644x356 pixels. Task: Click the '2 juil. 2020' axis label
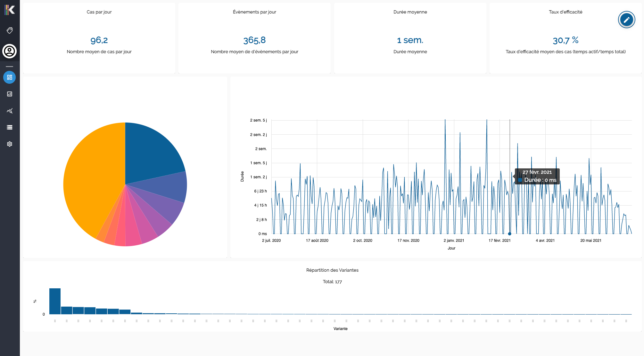coord(271,241)
